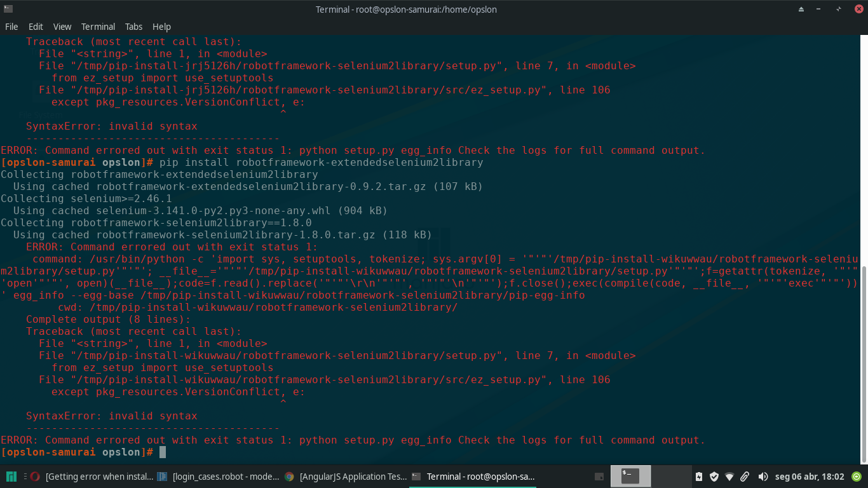Open the battery power indicator
The height and width of the screenshot is (488, 868).
pyautogui.click(x=699, y=477)
